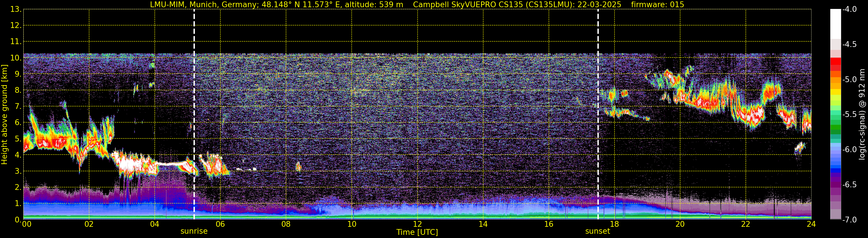Click the white dashed sunset line

[598, 114]
